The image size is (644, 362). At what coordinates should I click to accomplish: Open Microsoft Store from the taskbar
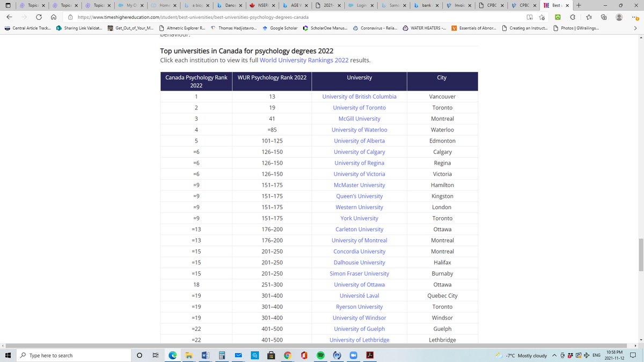tap(272, 355)
